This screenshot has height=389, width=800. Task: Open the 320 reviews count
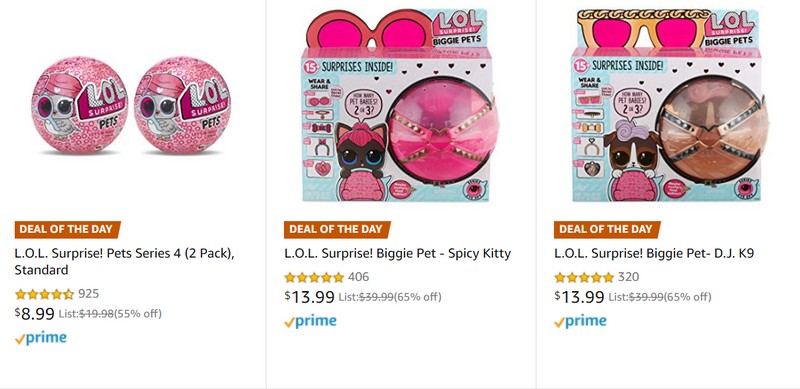pos(629,277)
